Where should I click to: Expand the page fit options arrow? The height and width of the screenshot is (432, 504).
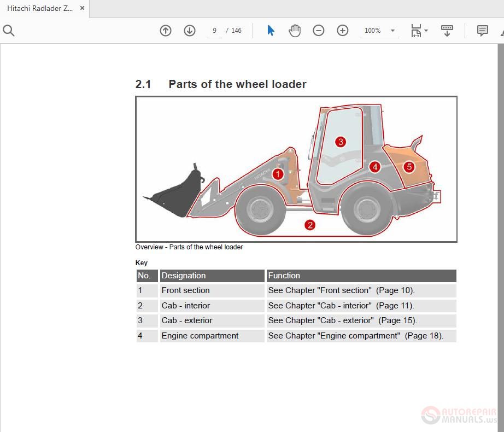click(x=426, y=31)
